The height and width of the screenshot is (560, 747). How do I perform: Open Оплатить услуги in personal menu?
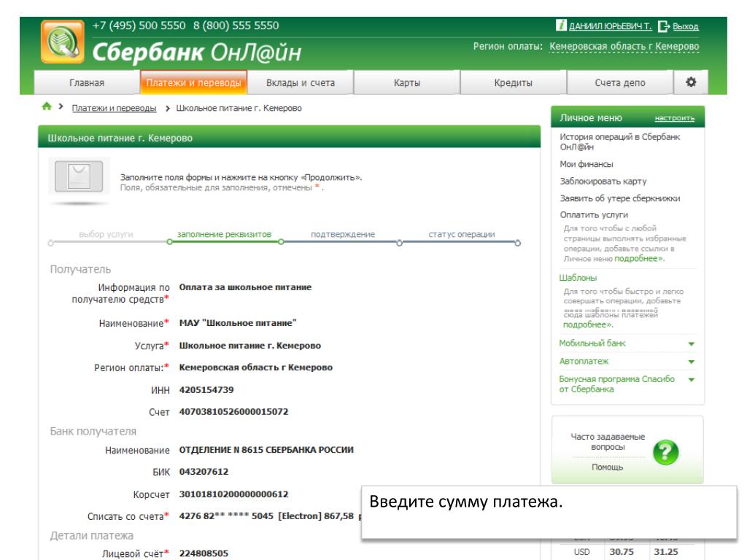click(594, 215)
